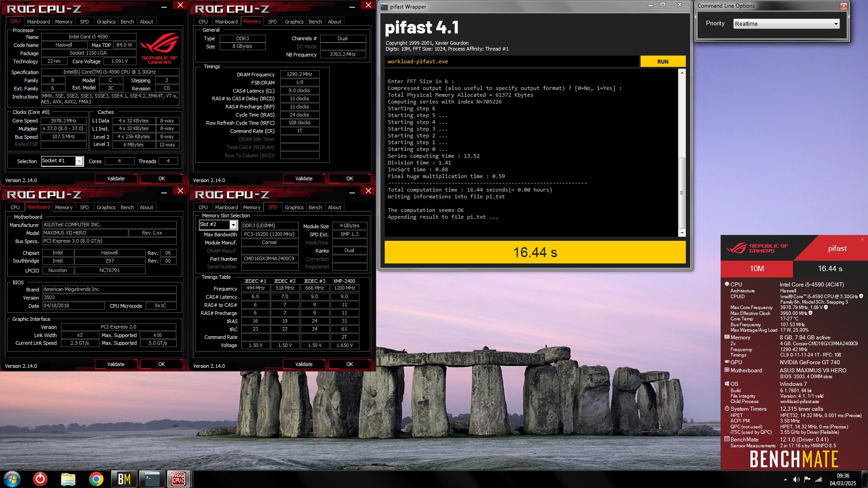Viewport: 868px width, 488px height.
Task: Click the 10M tile in BenchMate panel
Action: point(757,269)
